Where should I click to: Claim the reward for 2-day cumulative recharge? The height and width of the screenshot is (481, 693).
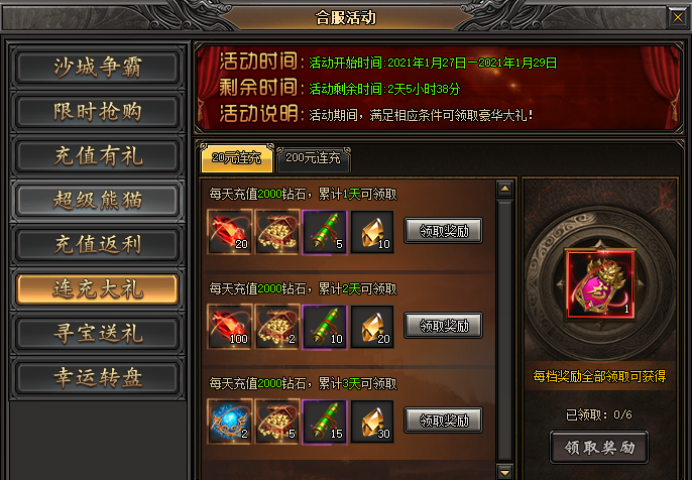[x=443, y=326]
